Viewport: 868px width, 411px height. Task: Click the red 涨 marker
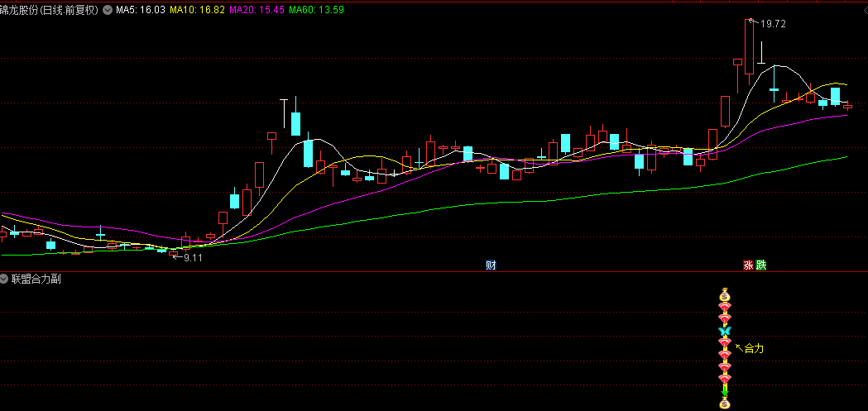tap(748, 265)
